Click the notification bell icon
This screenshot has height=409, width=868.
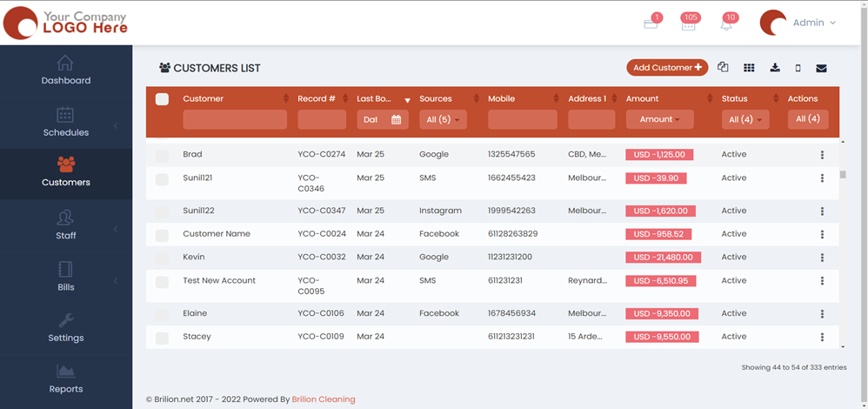coord(726,24)
